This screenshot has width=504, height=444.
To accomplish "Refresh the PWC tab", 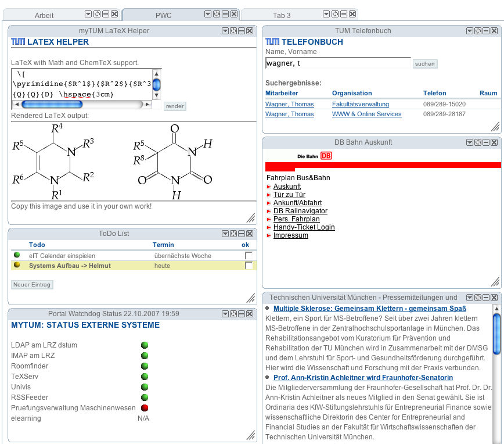I will pyautogui.click(x=217, y=14).
